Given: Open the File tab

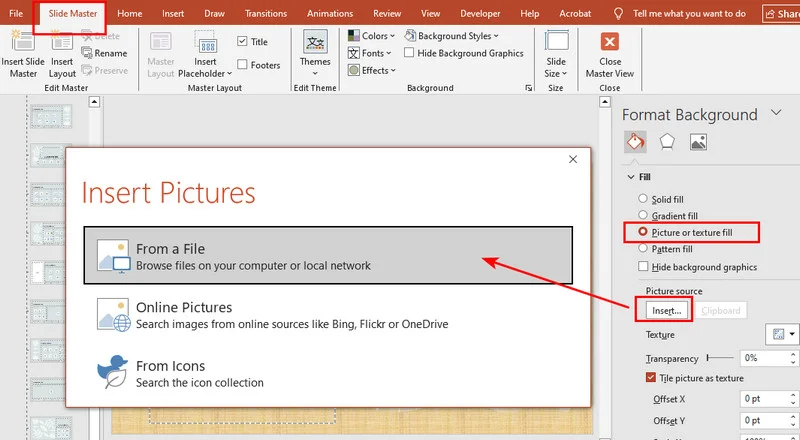Looking at the screenshot, I should coord(16,13).
